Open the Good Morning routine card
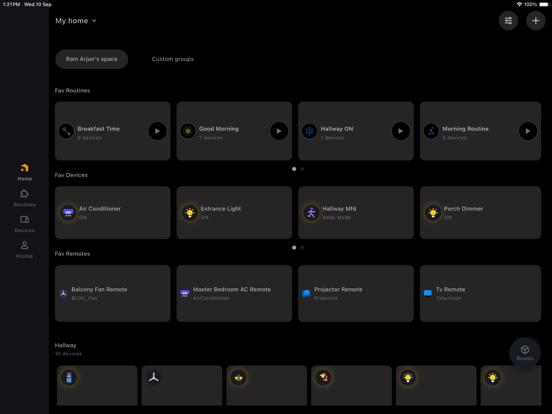The height and width of the screenshot is (414, 552). 234,131
